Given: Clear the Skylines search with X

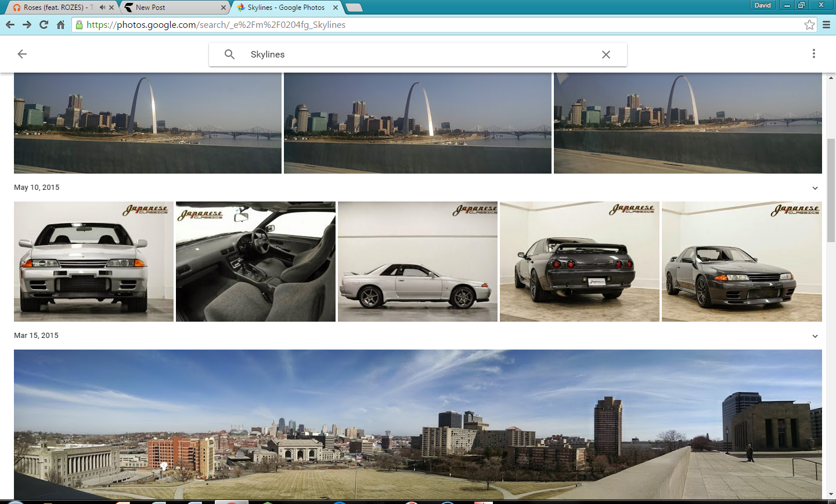Looking at the screenshot, I should click(606, 54).
